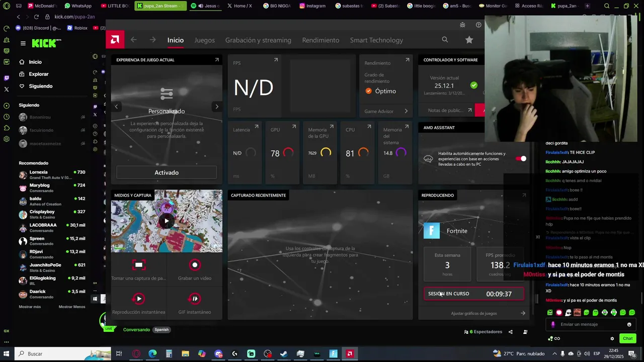Open Game Advisor chevron

coord(406,111)
